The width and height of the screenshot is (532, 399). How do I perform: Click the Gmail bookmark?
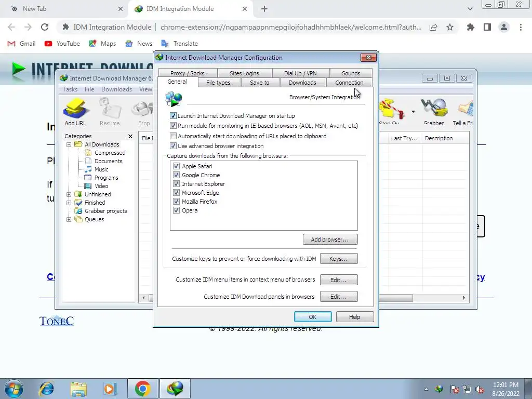[21, 44]
